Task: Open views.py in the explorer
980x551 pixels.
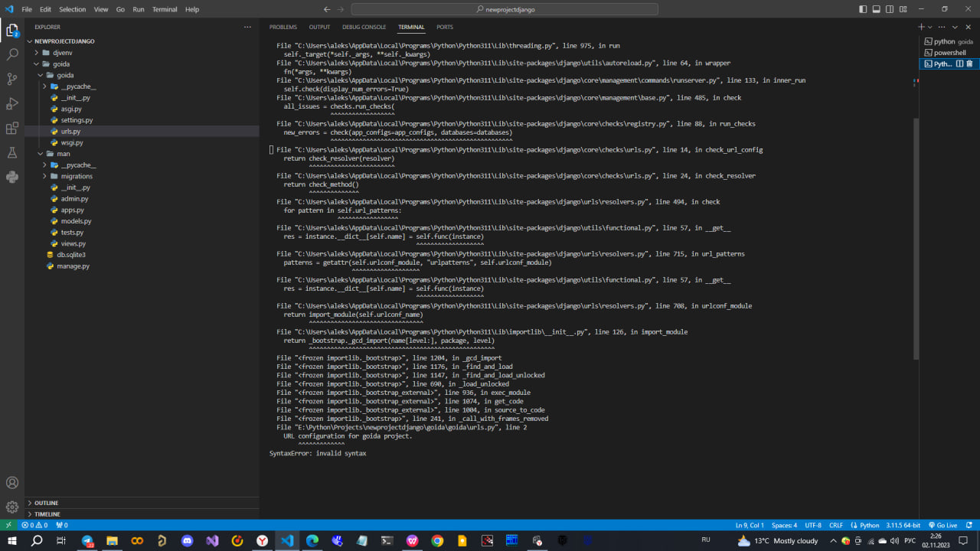Action: coord(142,243)
